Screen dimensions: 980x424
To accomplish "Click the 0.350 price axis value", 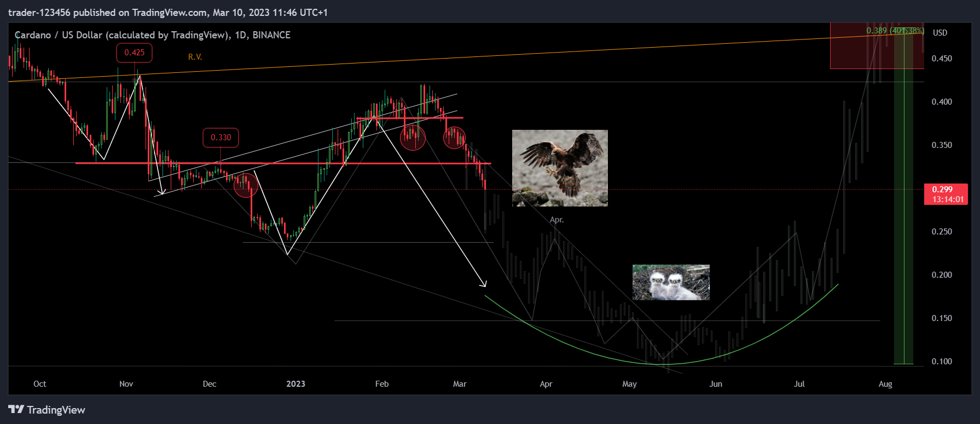I will tap(942, 145).
